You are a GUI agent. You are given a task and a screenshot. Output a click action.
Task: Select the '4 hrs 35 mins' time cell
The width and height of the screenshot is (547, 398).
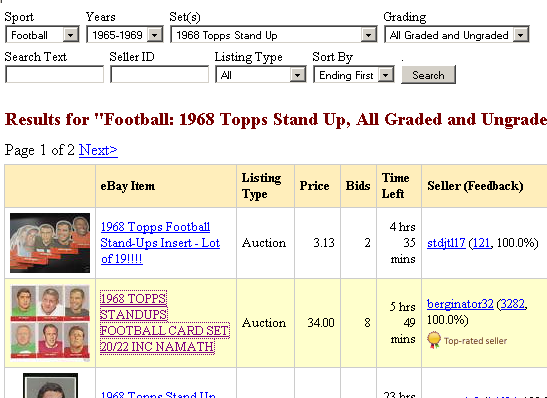pyautogui.click(x=399, y=243)
